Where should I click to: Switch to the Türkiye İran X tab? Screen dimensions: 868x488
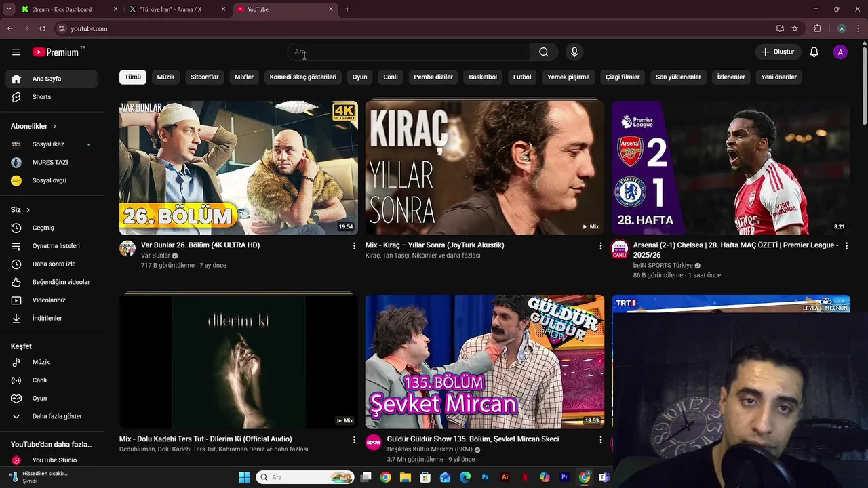[x=176, y=9]
